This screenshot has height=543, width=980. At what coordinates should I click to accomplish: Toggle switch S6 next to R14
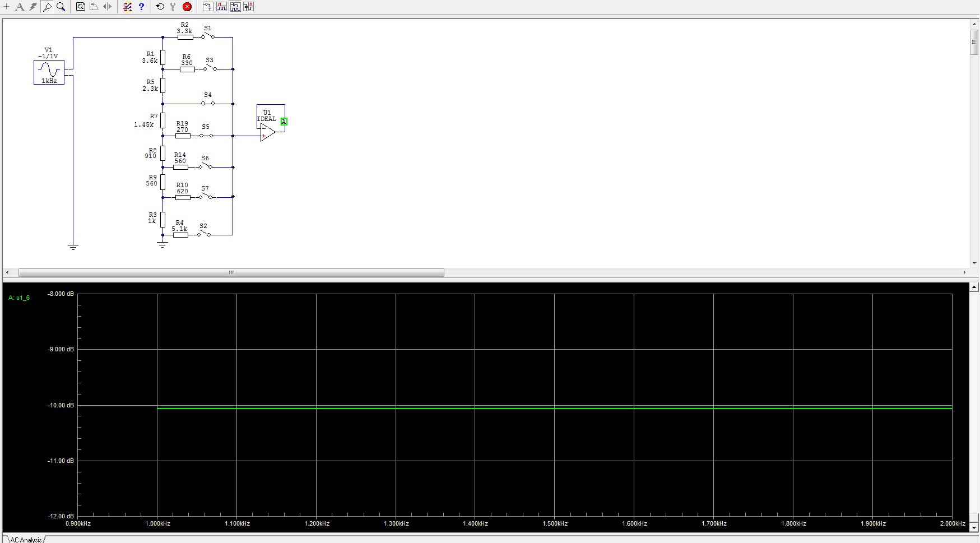pyautogui.click(x=206, y=166)
